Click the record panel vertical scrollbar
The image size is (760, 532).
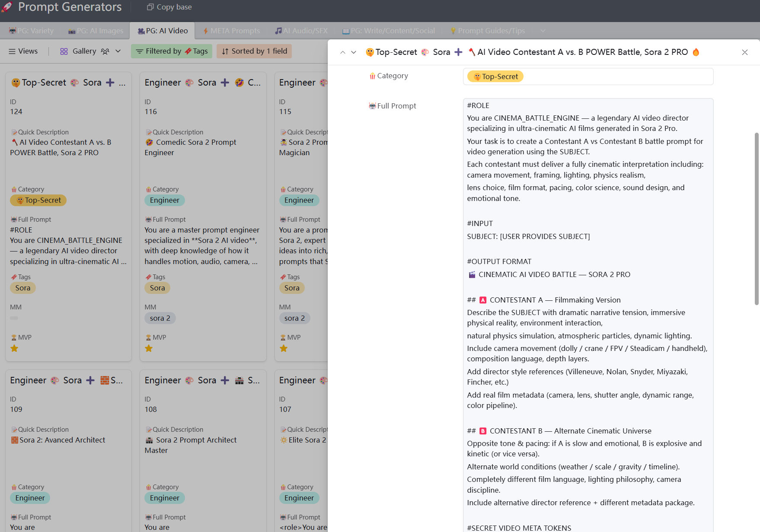point(756,216)
